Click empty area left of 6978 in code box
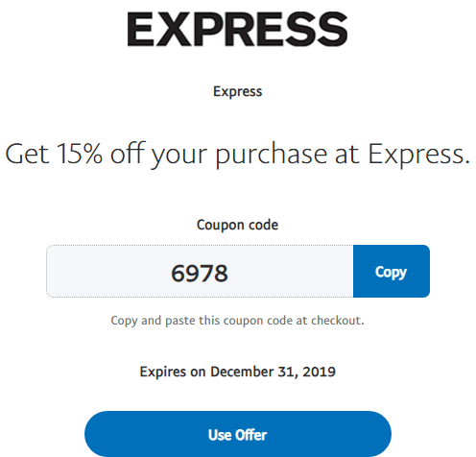This screenshot has width=476, height=457. 108,271
